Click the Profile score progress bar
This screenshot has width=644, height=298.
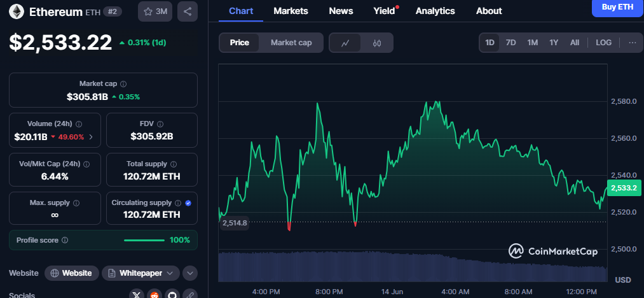pos(144,240)
